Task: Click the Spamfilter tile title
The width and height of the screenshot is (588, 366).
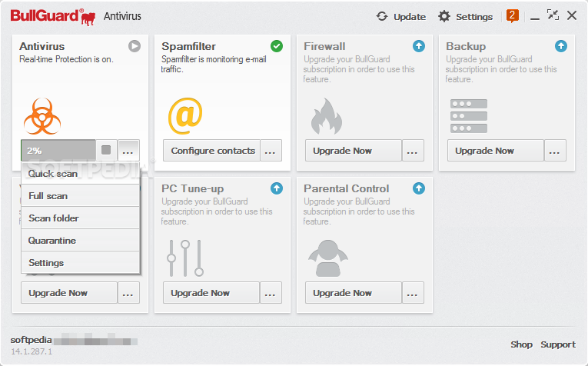Action: click(188, 46)
